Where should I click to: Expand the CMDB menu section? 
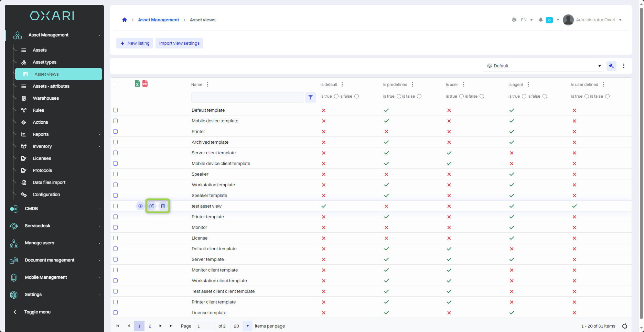(55, 209)
